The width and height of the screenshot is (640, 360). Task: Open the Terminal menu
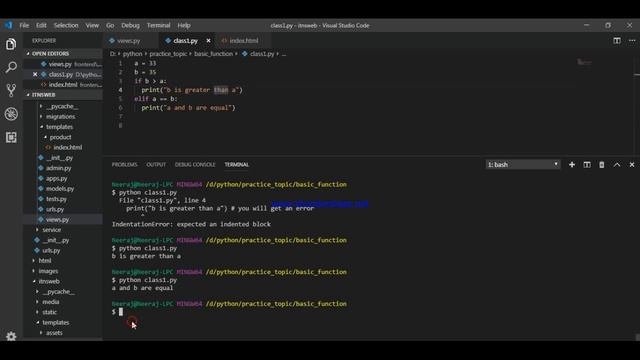(158, 25)
